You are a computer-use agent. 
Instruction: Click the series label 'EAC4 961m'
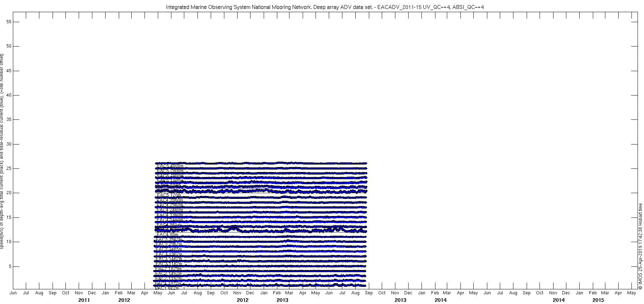point(169,225)
